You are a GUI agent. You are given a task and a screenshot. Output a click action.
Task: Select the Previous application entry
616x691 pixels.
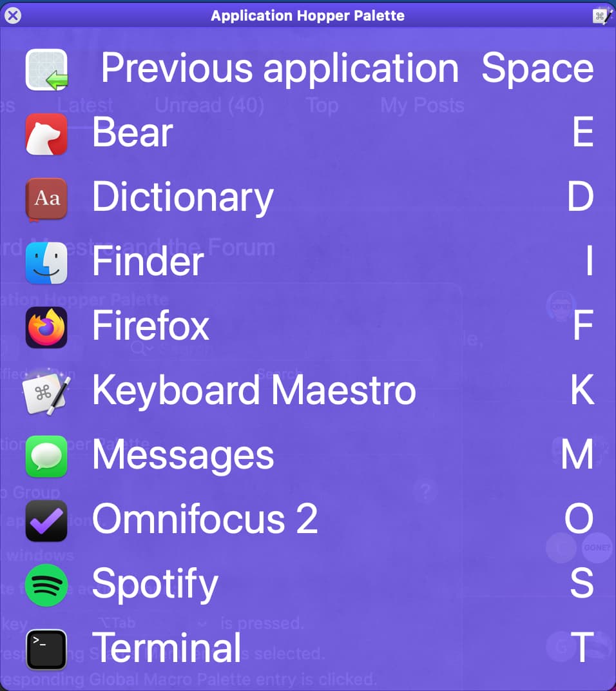tap(280, 68)
